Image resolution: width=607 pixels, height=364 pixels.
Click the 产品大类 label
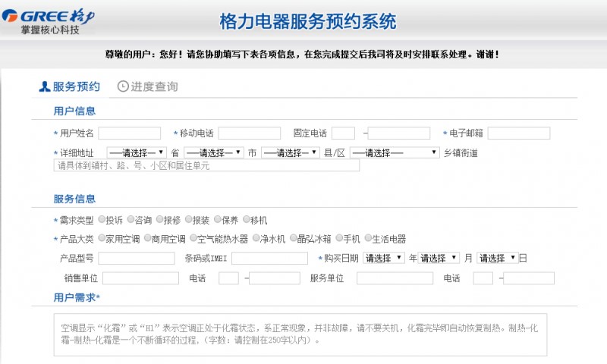tap(77, 239)
